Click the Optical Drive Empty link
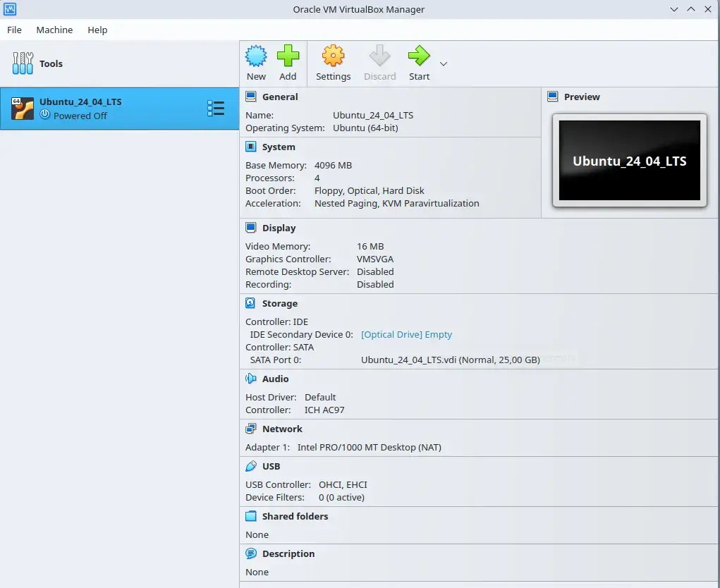720x588 pixels. point(406,334)
